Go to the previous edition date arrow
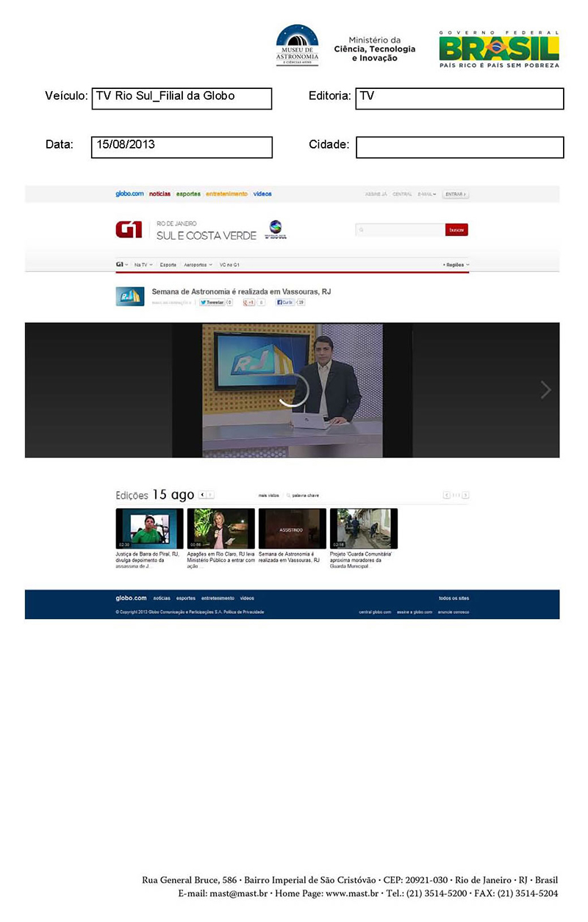The width and height of the screenshot is (588, 922). pyautogui.click(x=202, y=496)
